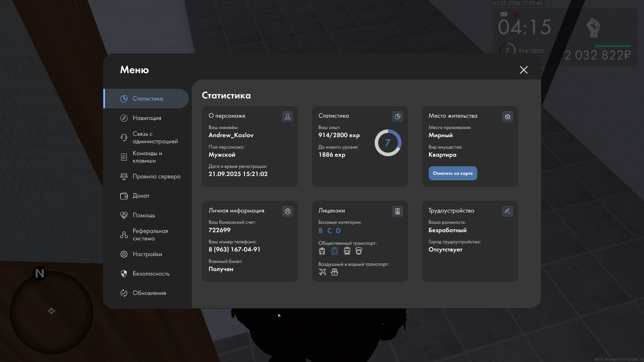The image size is (644, 362).
Task: Open Безопасность in the side menu
Action: pos(151,274)
